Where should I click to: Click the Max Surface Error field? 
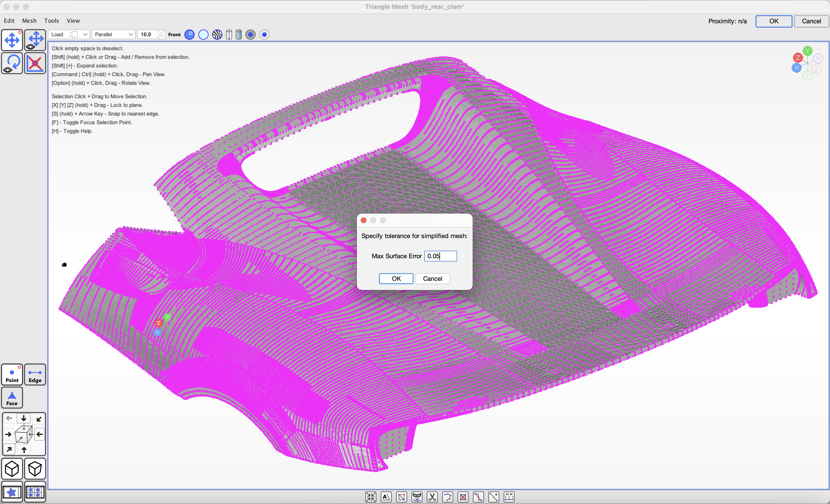click(x=440, y=256)
